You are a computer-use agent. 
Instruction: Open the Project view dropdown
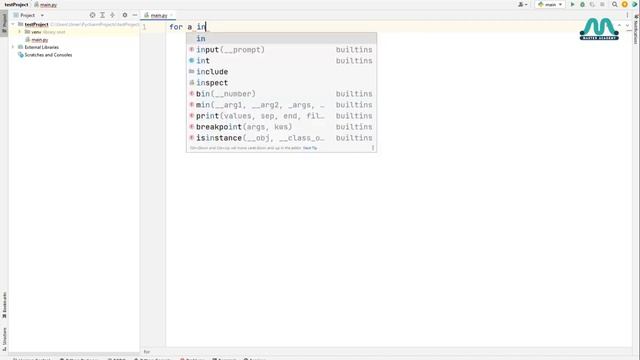(29, 15)
